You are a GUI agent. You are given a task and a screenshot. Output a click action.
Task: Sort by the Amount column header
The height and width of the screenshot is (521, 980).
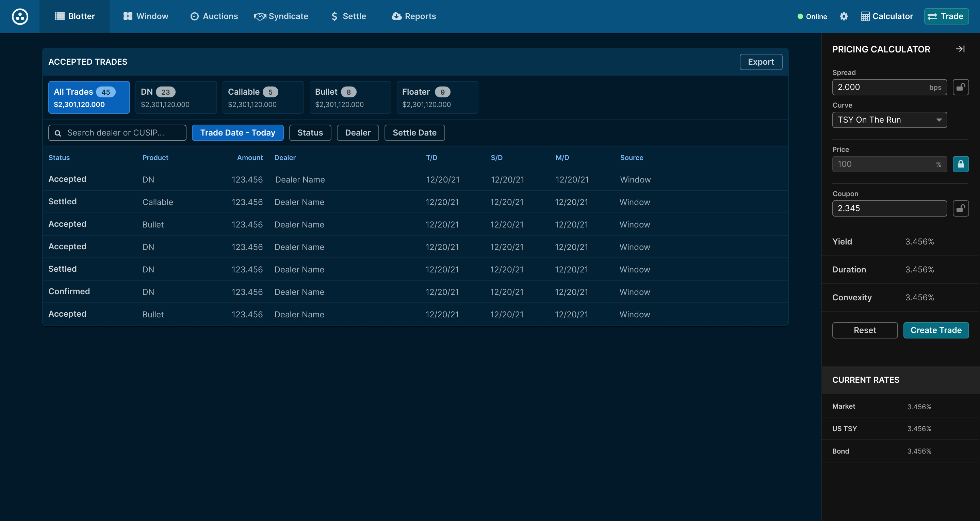(250, 158)
